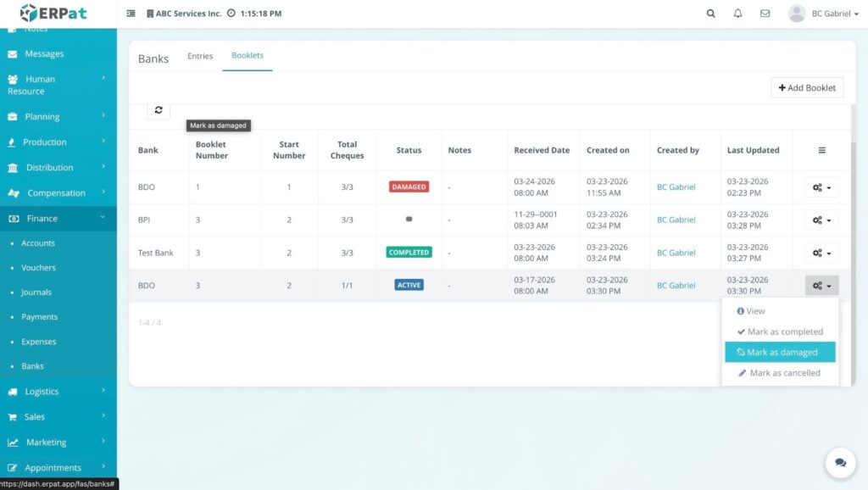Select Mark as damaged menu option
868x490 pixels.
tap(780, 353)
